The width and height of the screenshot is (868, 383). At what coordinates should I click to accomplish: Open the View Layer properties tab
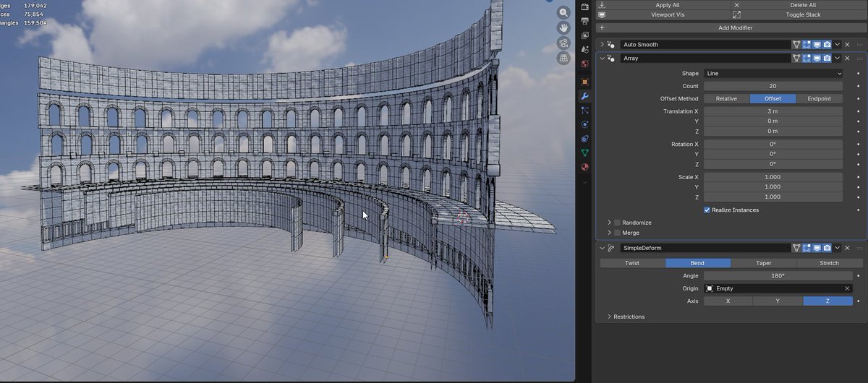point(584,34)
